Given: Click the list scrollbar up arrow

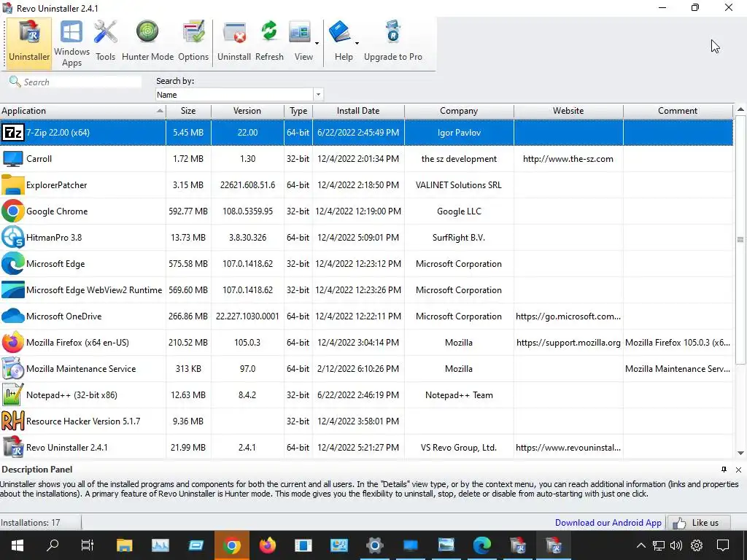Looking at the screenshot, I should [740, 109].
